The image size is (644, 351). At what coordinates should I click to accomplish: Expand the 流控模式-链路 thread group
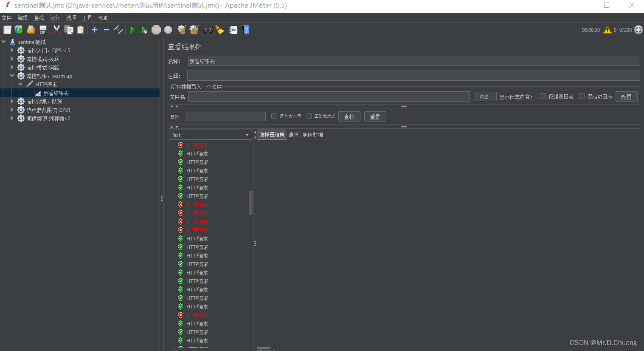pos(12,67)
